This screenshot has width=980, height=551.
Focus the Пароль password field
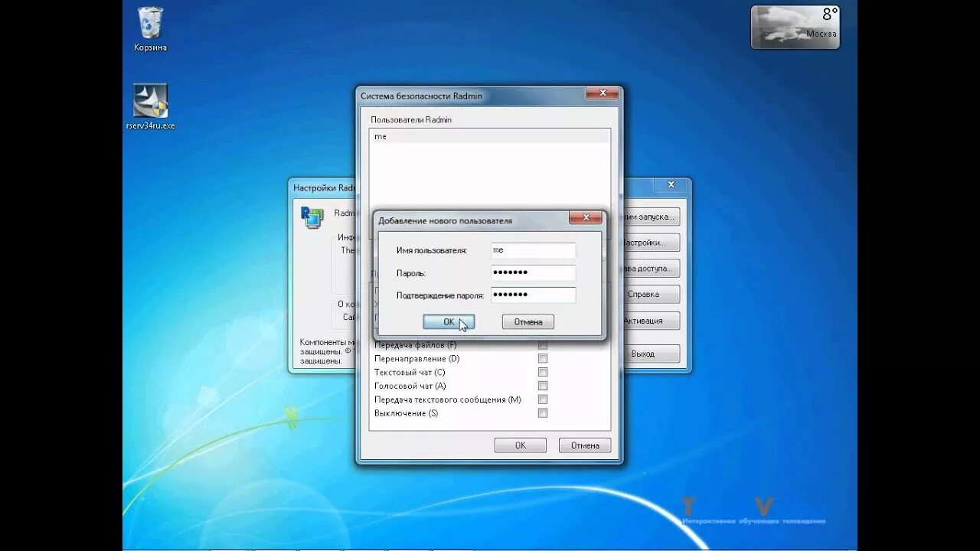pos(533,273)
